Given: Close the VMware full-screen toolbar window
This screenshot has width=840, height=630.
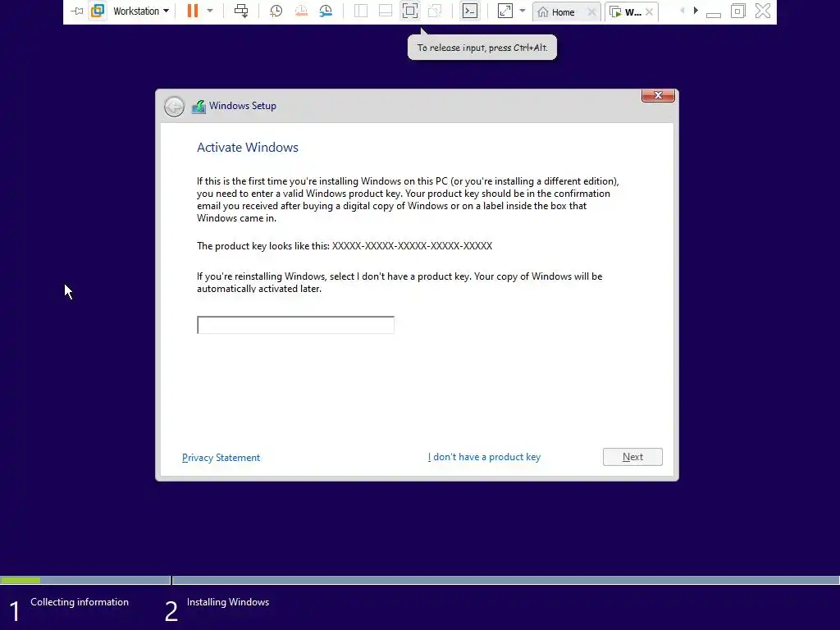Looking at the screenshot, I should pos(763,11).
